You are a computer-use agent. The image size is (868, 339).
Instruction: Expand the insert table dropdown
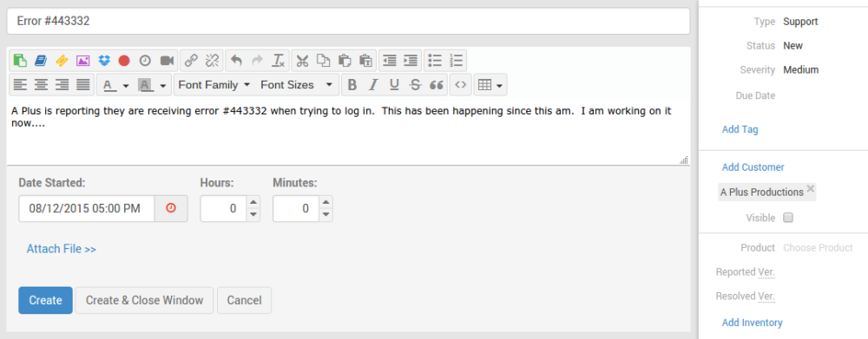coord(490,85)
